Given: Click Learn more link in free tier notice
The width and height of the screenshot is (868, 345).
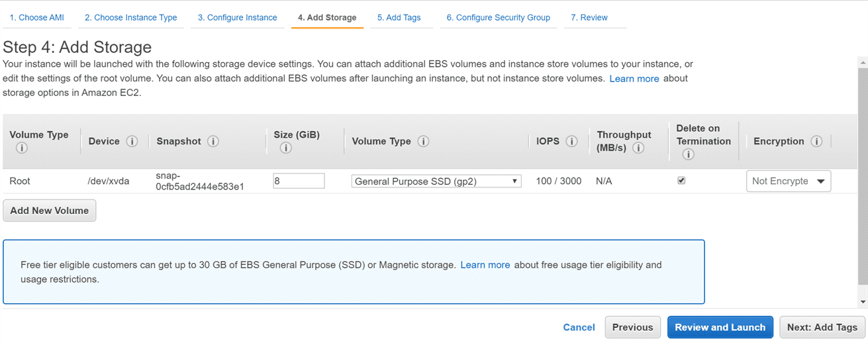Looking at the screenshot, I should (485, 265).
